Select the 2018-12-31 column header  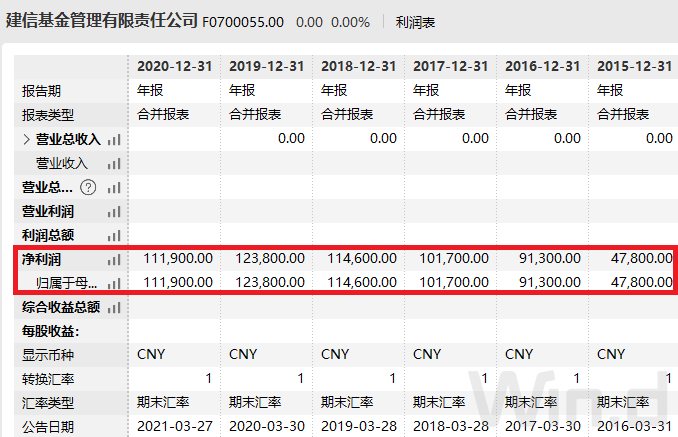358,66
